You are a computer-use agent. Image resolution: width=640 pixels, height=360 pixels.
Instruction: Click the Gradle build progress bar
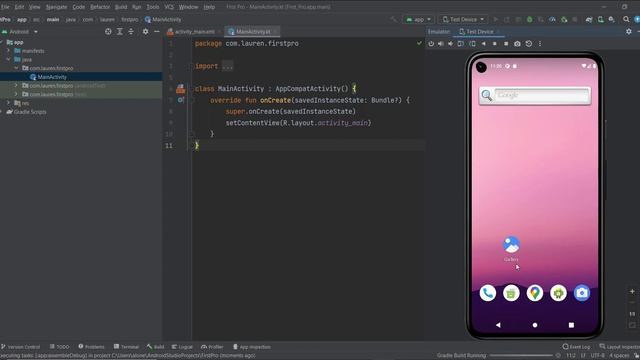pyautogui.click(x=521, y=356)
